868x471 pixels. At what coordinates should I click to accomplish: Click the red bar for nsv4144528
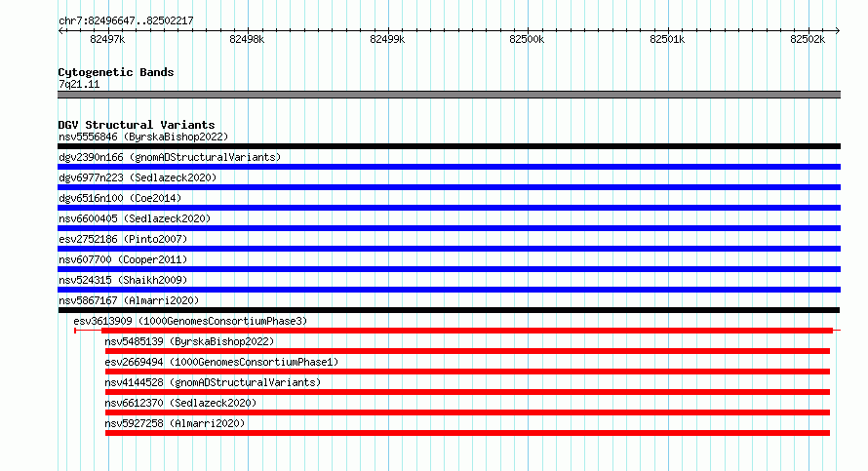point(468,392)
